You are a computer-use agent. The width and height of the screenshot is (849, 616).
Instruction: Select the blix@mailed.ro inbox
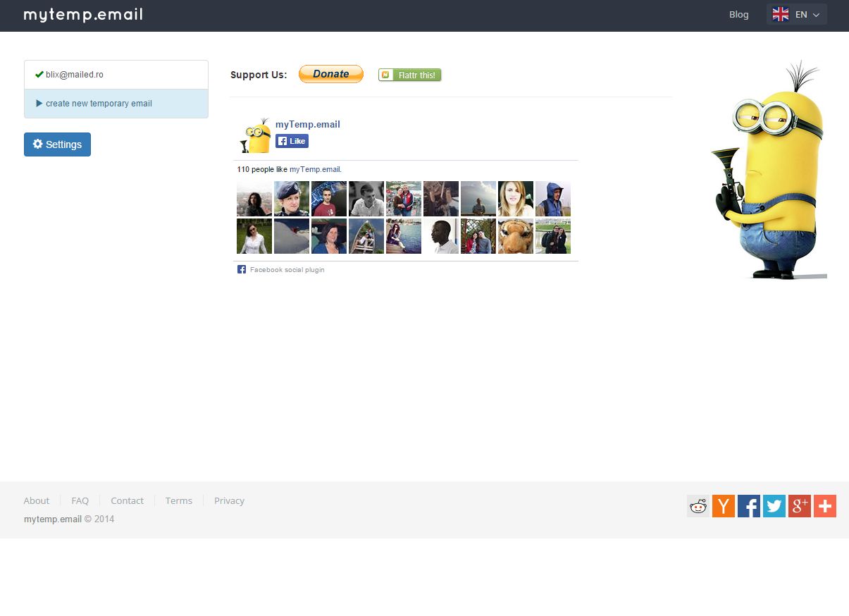click(x=116, y=75)
